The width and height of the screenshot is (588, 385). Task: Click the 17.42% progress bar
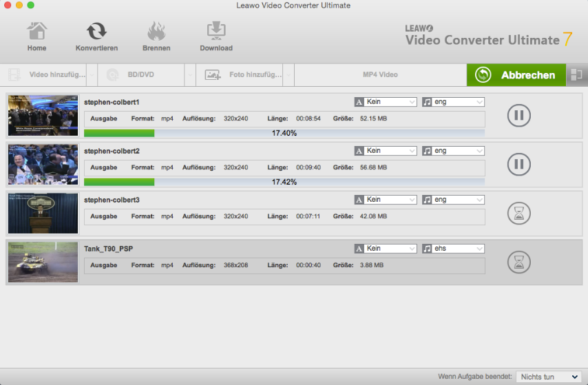pyautogui.click(x=284, y=182)
